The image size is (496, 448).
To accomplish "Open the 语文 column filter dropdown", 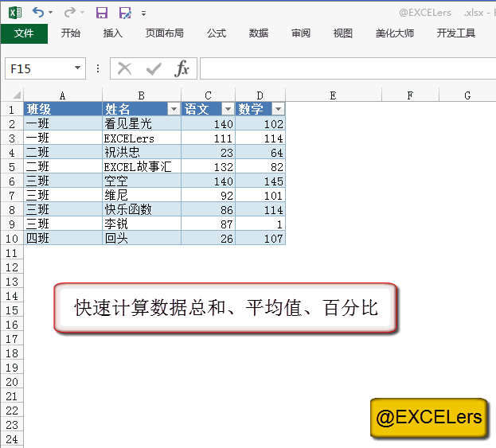I will pos(228,109).
